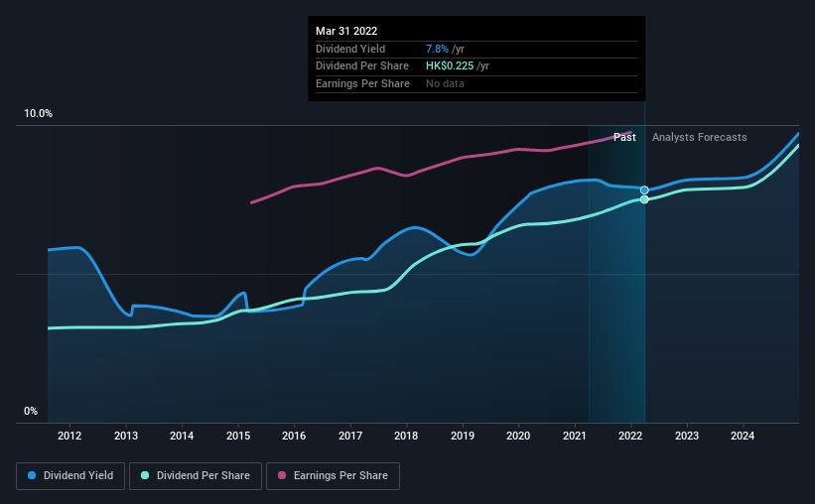Click the 7.8% dividend yield value
The image size is (815, 504).
(437, 49)
